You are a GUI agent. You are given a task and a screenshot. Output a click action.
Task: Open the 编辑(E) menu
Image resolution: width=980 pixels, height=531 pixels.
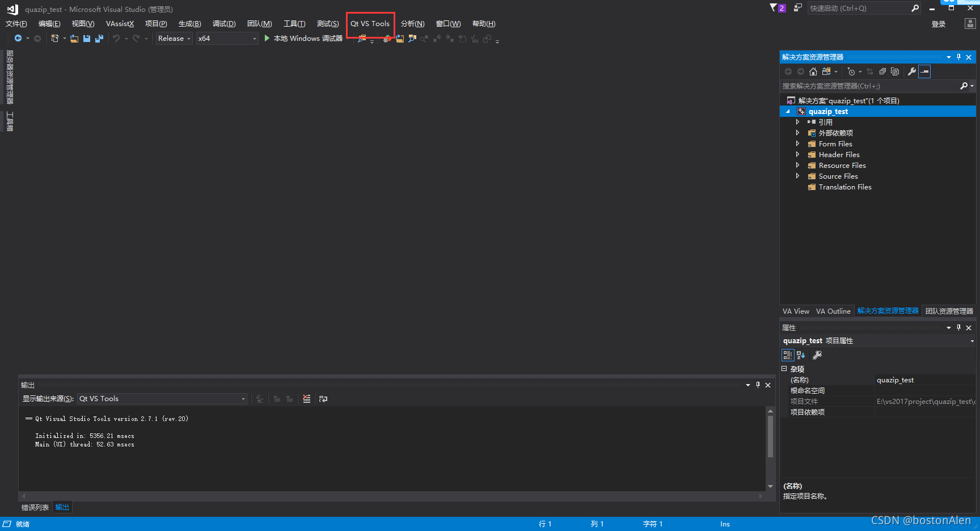tap(49, 24)
